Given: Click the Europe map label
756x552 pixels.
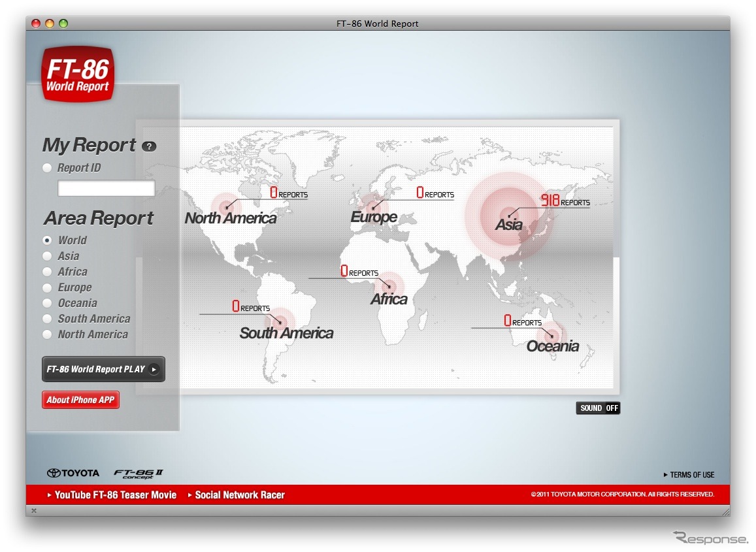Looking at the screenshot, I should coord(374,218).
